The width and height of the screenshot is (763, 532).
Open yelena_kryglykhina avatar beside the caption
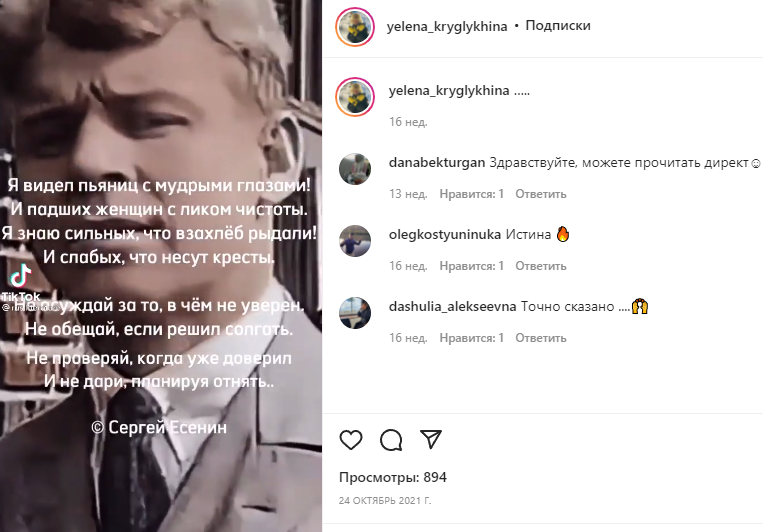(355, 96)
